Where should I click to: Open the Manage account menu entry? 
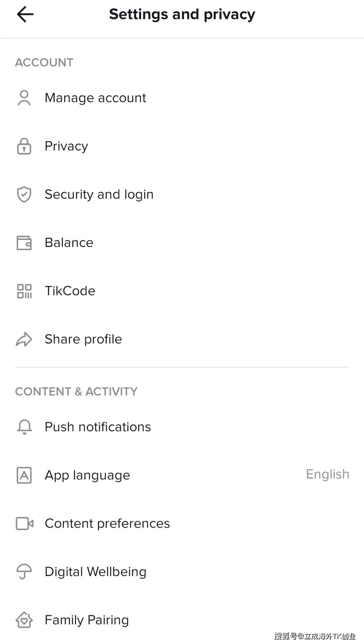95,98
